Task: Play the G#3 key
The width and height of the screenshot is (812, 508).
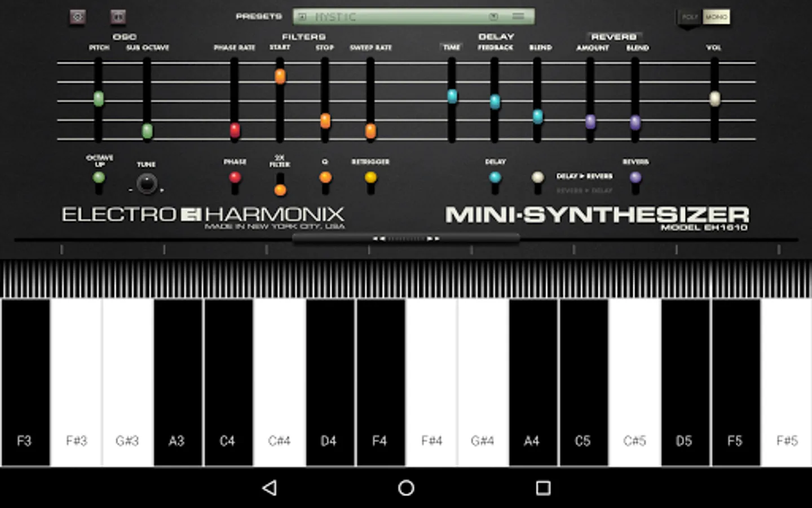Action: pyautogui.click(x=128, y=383)
